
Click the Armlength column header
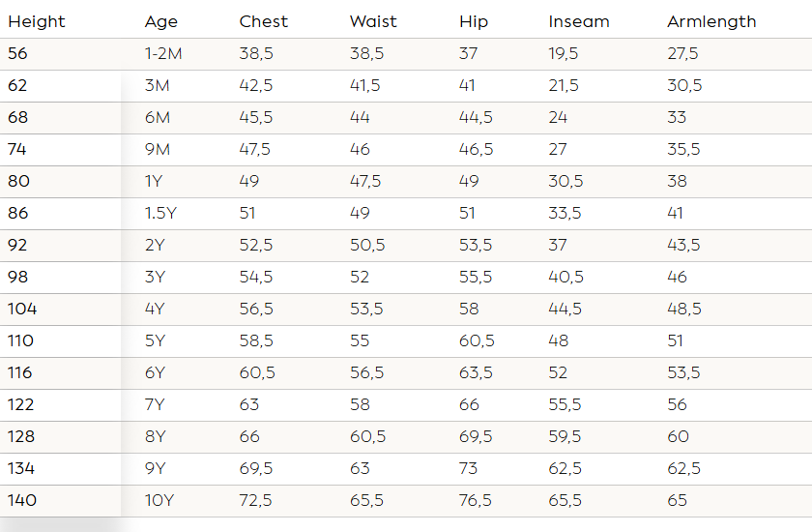pyautogui.click(x=711, y=21)
